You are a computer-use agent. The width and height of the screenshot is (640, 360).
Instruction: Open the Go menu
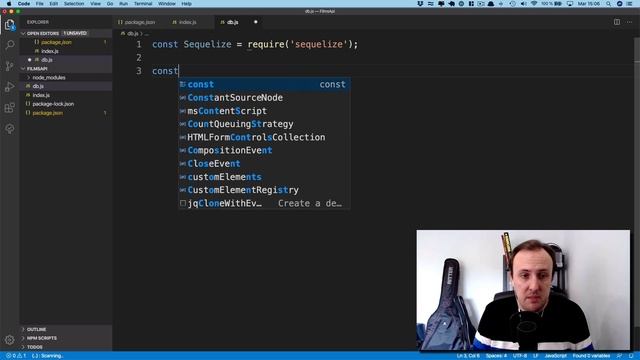(x=110, y=4)
